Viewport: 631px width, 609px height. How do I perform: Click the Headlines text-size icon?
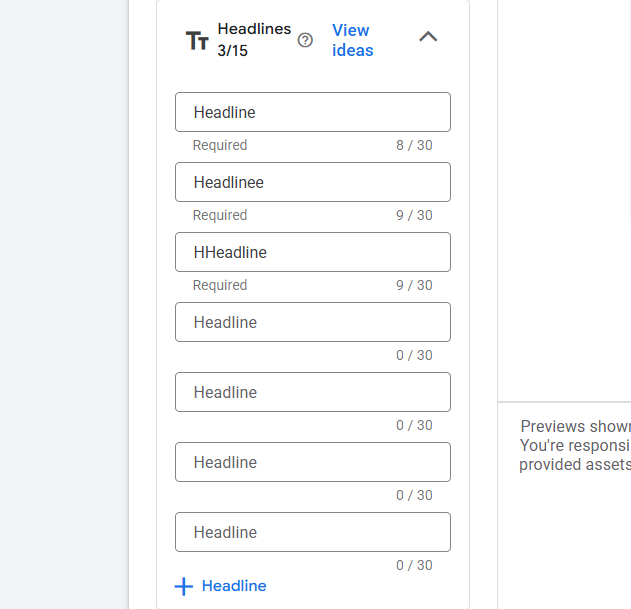pyautogui.click(x=197, y=41)
